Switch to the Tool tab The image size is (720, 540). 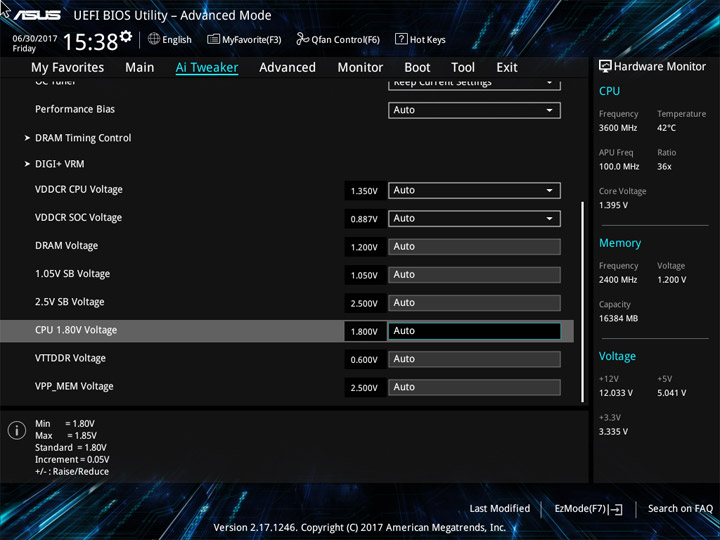(x=463, y=68)
